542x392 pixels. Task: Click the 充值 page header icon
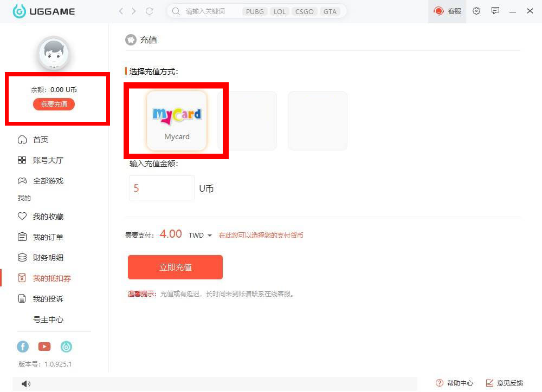131,40
